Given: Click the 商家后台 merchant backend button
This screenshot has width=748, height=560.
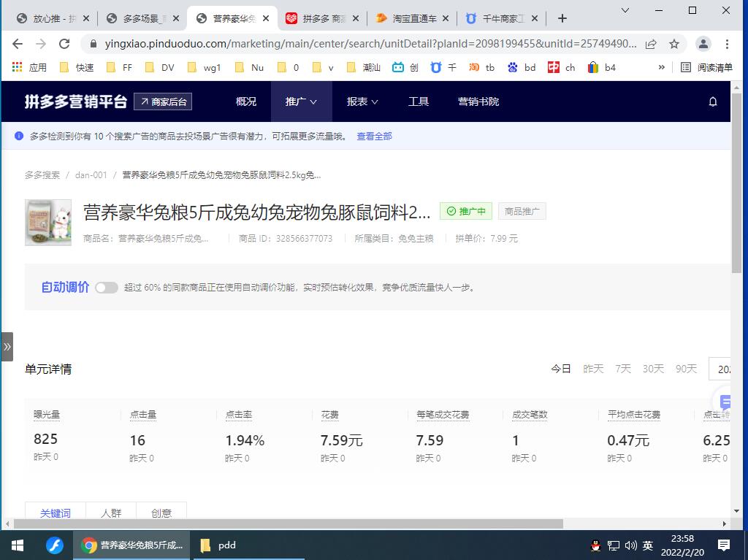Looking at the screenshot, I should click(x=163, y=101).
